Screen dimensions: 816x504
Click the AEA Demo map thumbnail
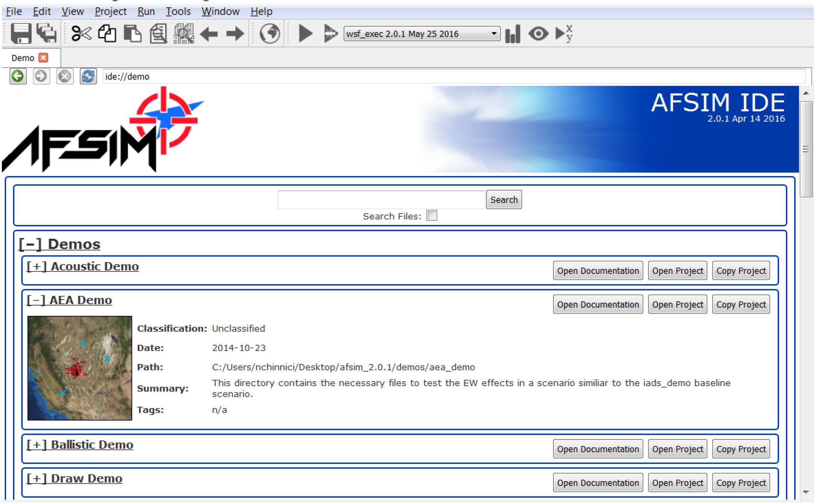coord(80,368)
